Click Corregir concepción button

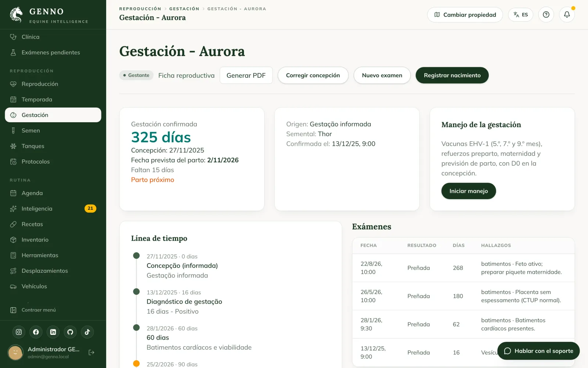[313, 75]
